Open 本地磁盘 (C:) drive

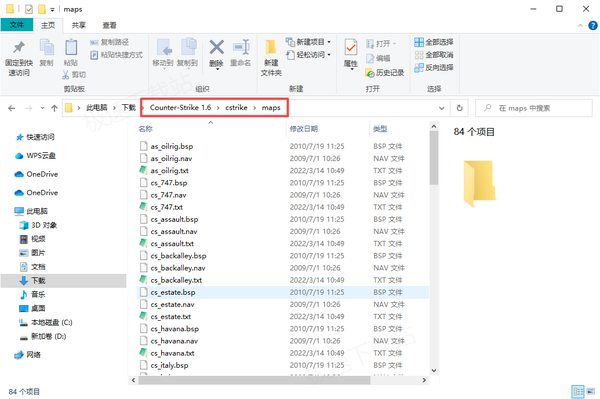(x=46, y=322)
